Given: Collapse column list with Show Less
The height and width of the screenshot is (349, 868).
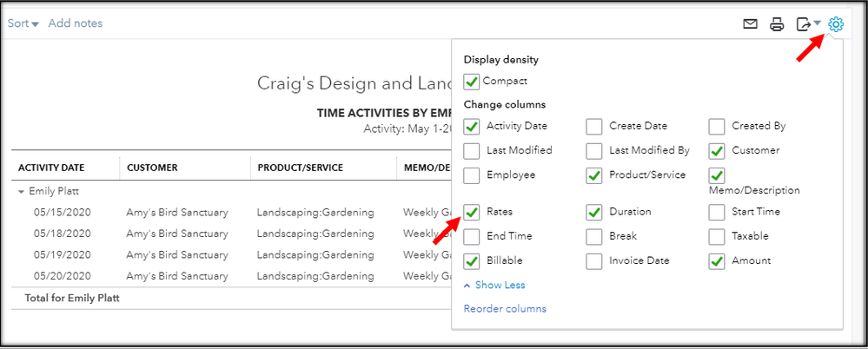Looking at the screenshot, I should click(x=494, y=285).
